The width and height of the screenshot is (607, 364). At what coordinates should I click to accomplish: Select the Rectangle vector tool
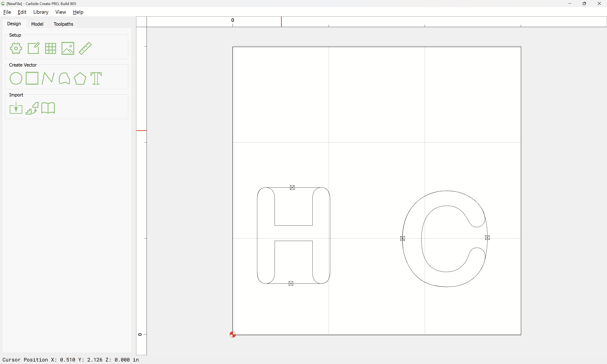(x=32, y=78)
